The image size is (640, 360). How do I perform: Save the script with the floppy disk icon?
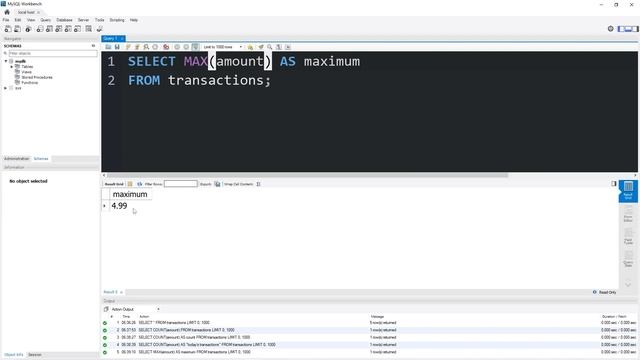tap(117, 47)
